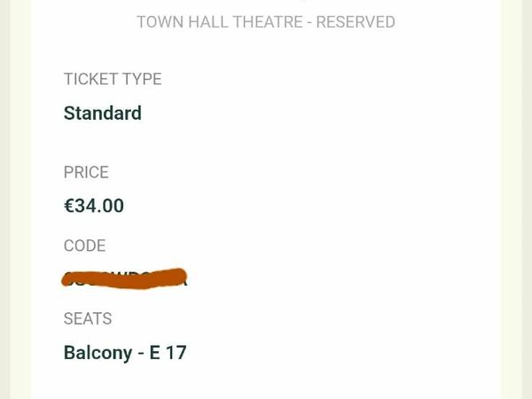The width and height of the screenshot is (532, 399).
Task: Click the €34.00 price value
Action: tap(94, 206)
